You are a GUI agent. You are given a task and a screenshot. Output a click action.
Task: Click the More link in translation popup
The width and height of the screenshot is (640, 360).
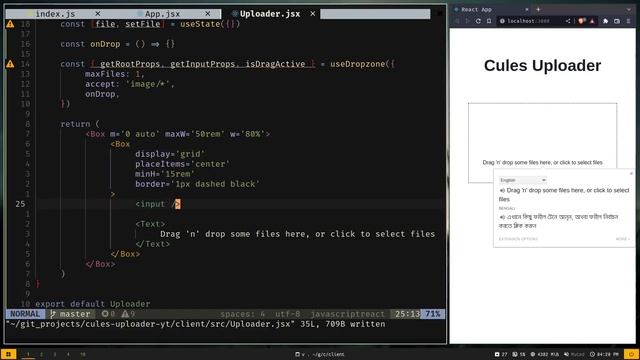[x=623, y=239]
